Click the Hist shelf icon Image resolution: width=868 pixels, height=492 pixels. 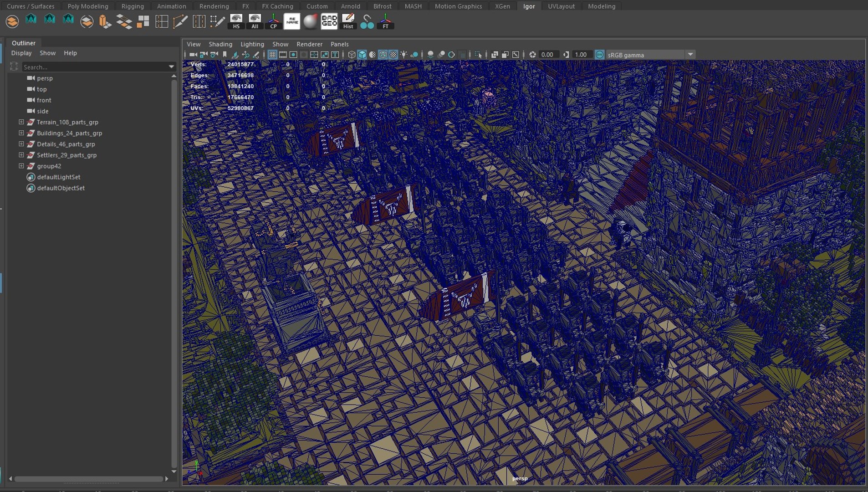tap(348, 21)
